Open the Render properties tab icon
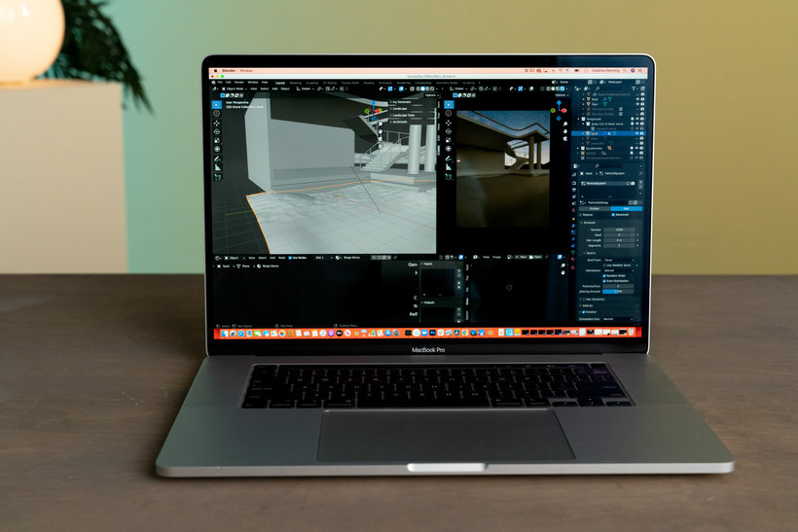 tap(574, 183)
